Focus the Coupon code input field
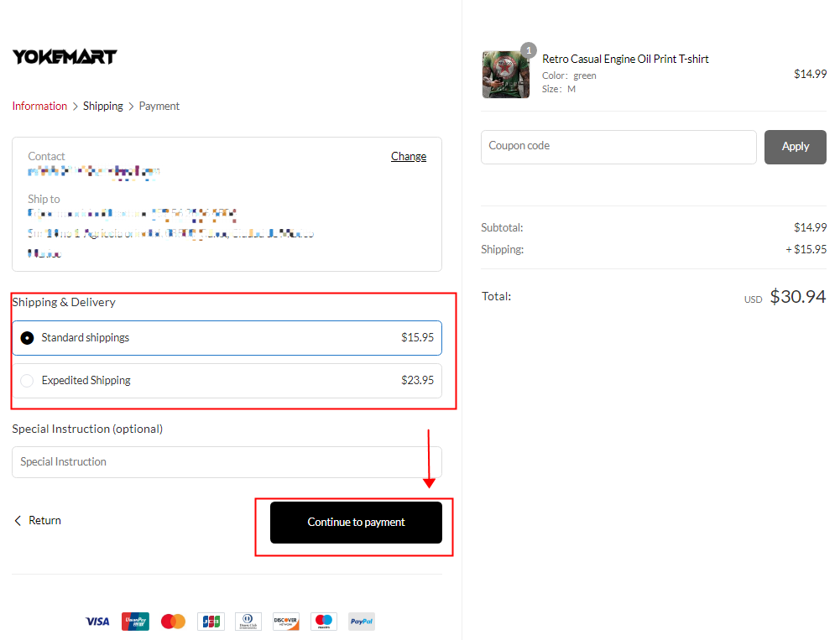 click(618, 147)
